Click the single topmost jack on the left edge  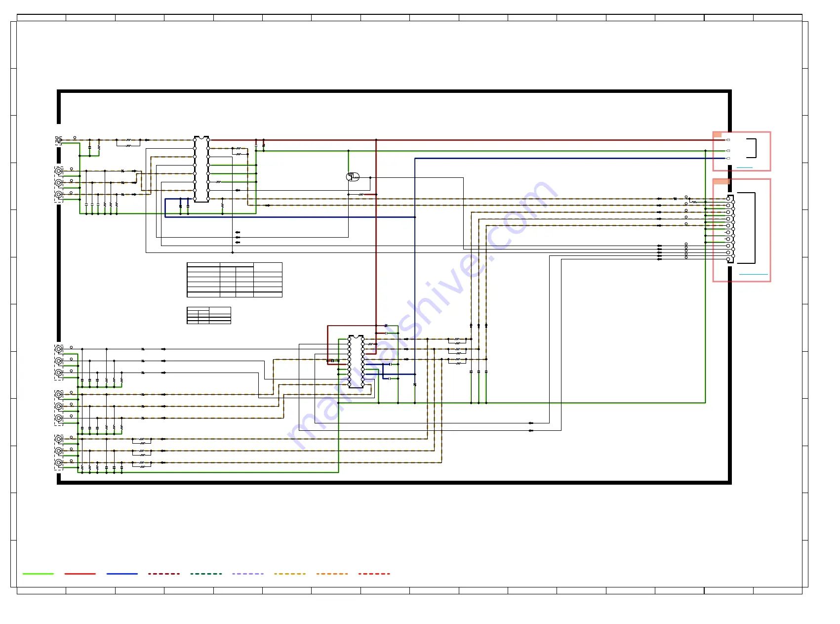point(59,140)
